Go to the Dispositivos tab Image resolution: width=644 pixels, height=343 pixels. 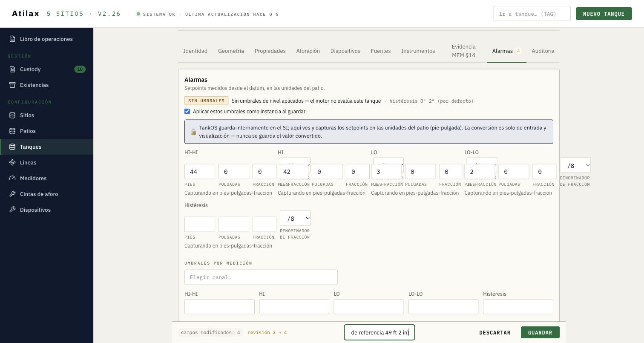[x=345, y=51]
